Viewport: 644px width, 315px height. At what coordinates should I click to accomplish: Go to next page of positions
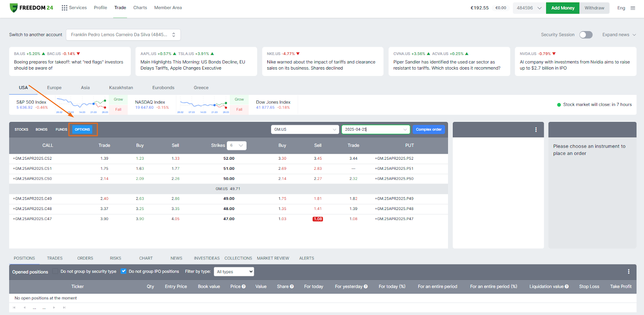coord(54,307)
